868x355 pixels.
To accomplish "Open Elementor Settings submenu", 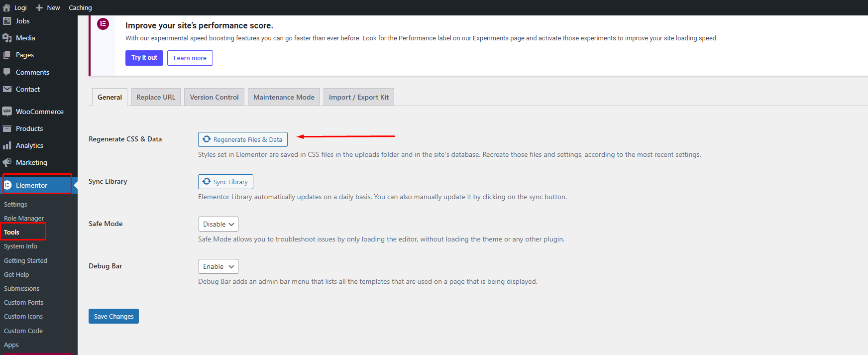I will [x=15, y=204].
